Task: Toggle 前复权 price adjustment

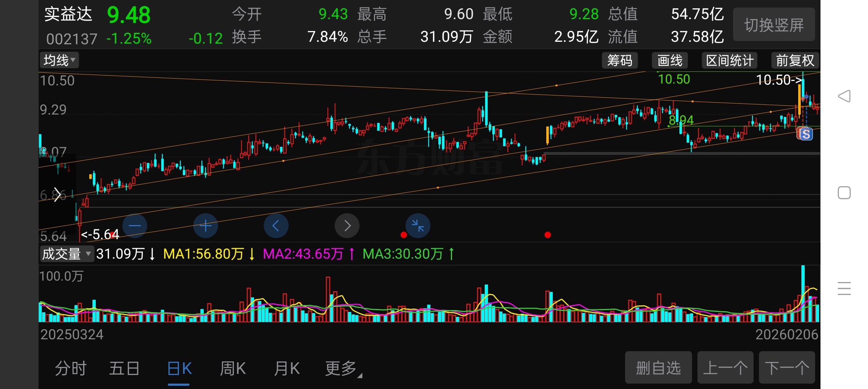Action: (x=795, y=60)
